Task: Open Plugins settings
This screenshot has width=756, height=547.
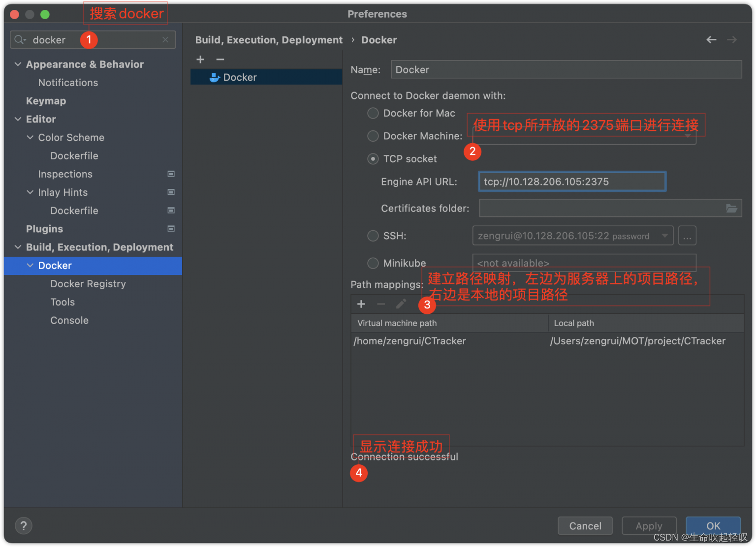Action: click(x=44, y=229)
